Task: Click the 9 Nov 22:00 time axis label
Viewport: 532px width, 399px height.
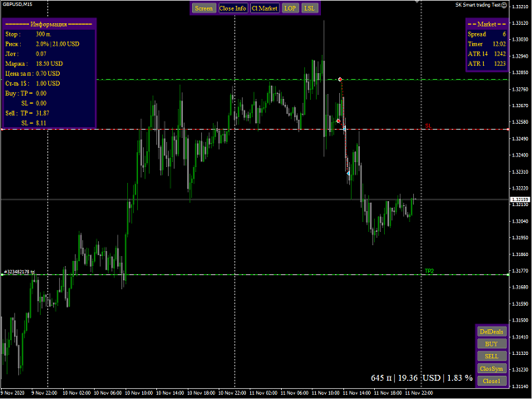Action: click(x=45, y=393)
